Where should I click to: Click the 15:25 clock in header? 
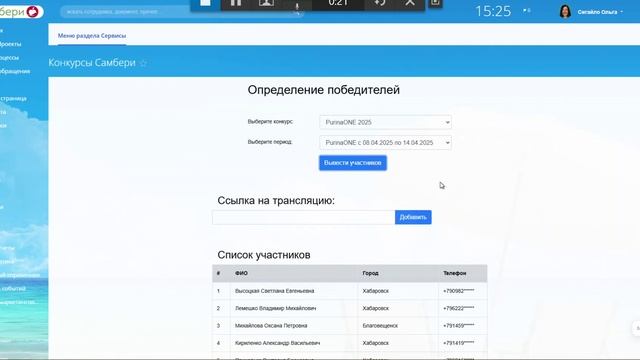click(493, 11)
